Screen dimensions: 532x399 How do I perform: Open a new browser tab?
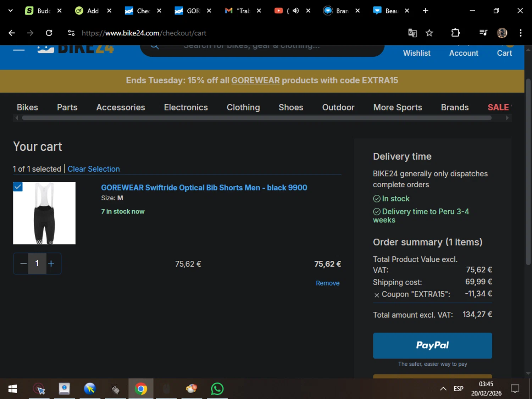[426, 11]
